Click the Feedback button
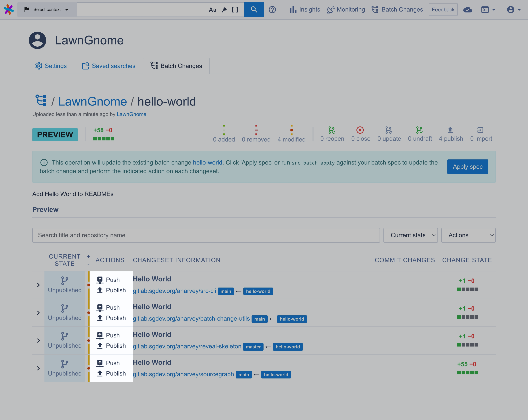This screenshot has height=420, width=528. pyautogui.click(x=443, y=9)
